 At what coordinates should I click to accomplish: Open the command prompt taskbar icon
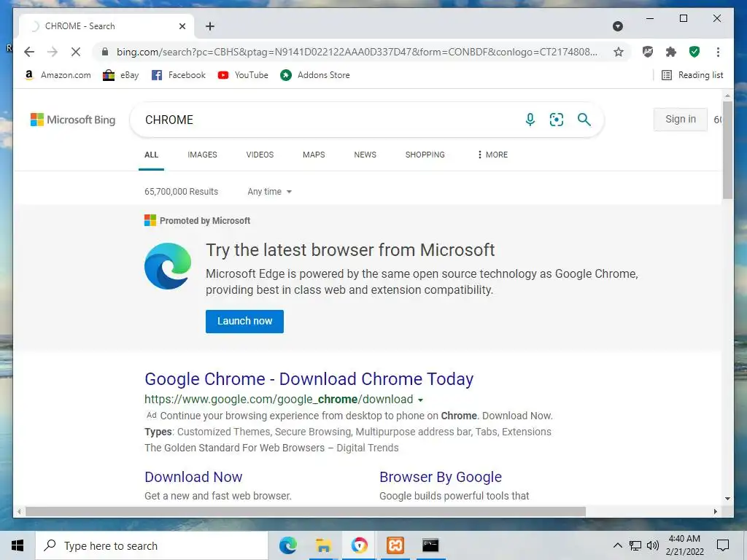[x=430, y=545]
